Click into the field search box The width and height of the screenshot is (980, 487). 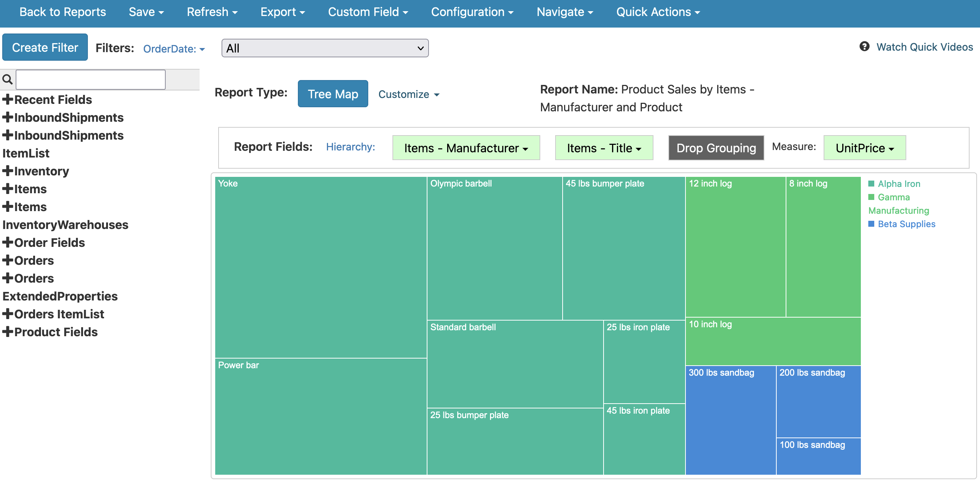pos(90,80)
